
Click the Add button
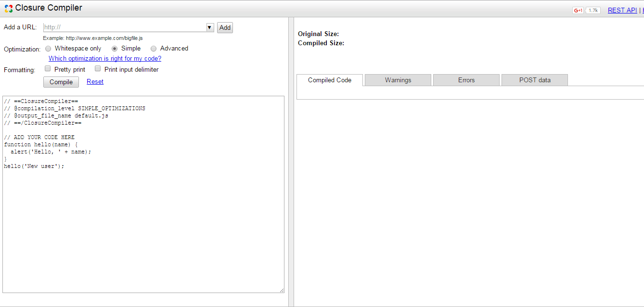(x=225, y=27)
